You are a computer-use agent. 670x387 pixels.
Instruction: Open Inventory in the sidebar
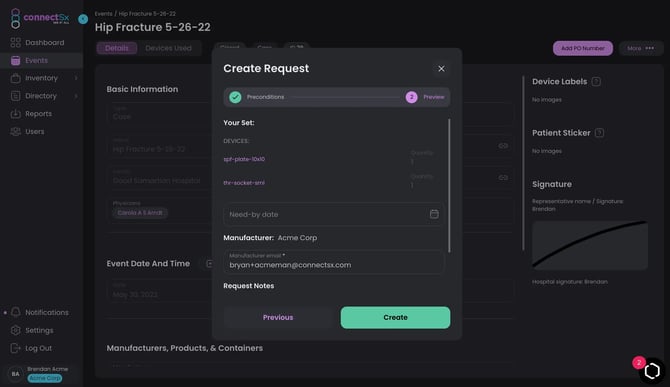tap(41, 78)
